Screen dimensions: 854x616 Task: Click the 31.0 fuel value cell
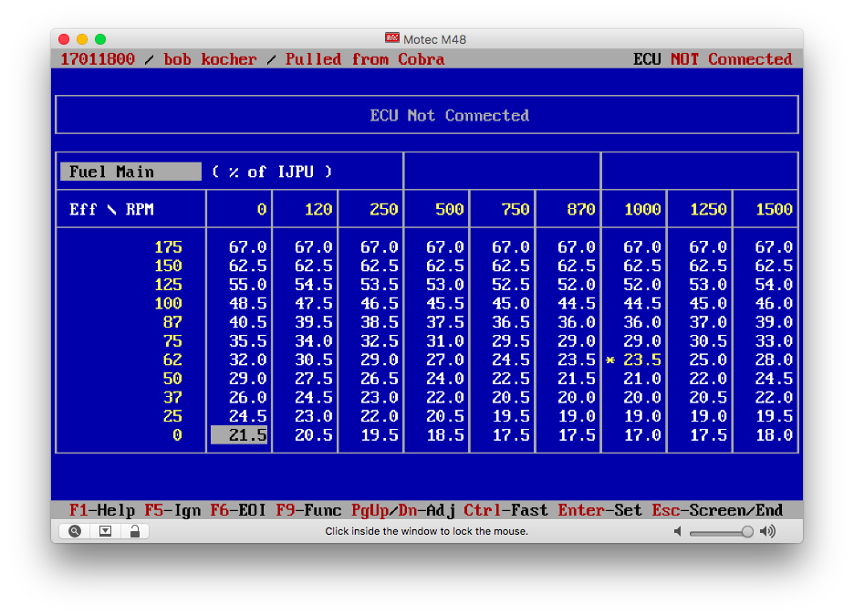[x=445, y=341]
